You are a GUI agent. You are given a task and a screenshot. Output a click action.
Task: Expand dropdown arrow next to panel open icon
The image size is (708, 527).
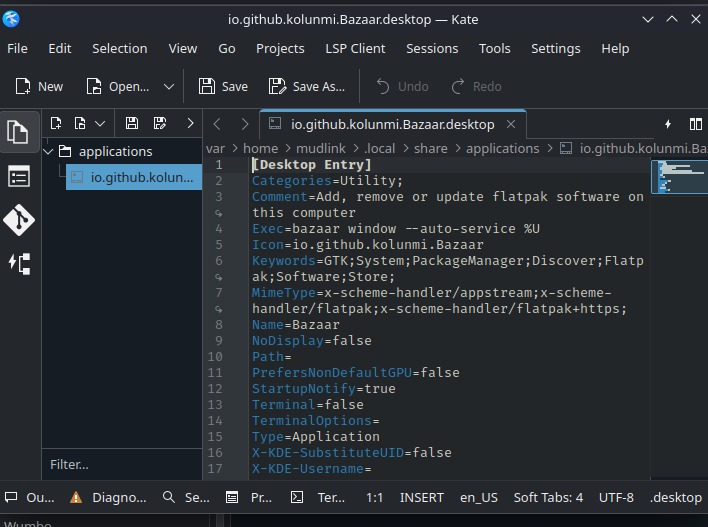coord(100,123)
